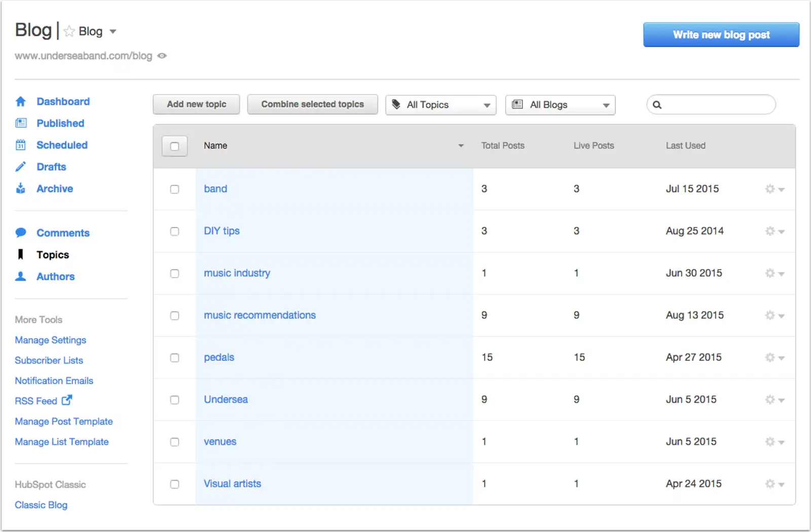Screen dimensions: 811x532
Task: Open the music recommendations topic link
Action: click(260, 315)
